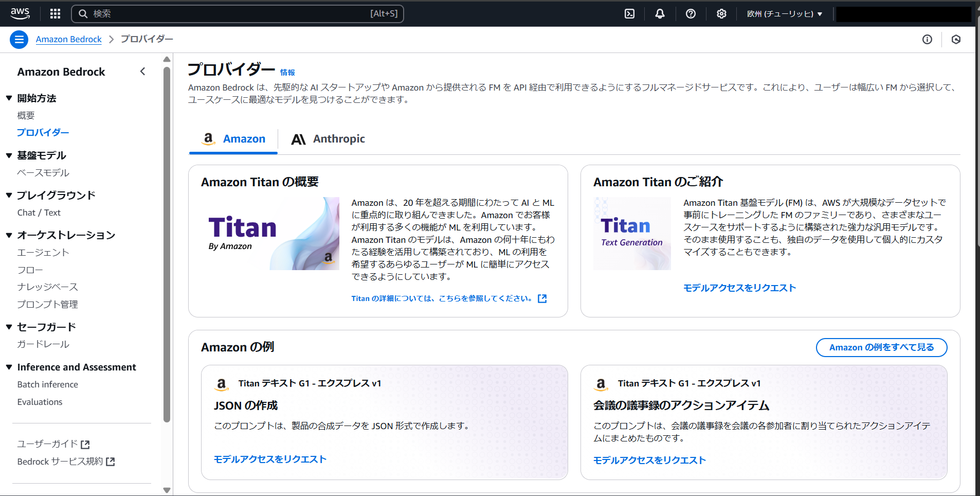This screenshot has height=496, width=980.
Task: Open the AWS services grid menu
Action: [x=56, y=14]
